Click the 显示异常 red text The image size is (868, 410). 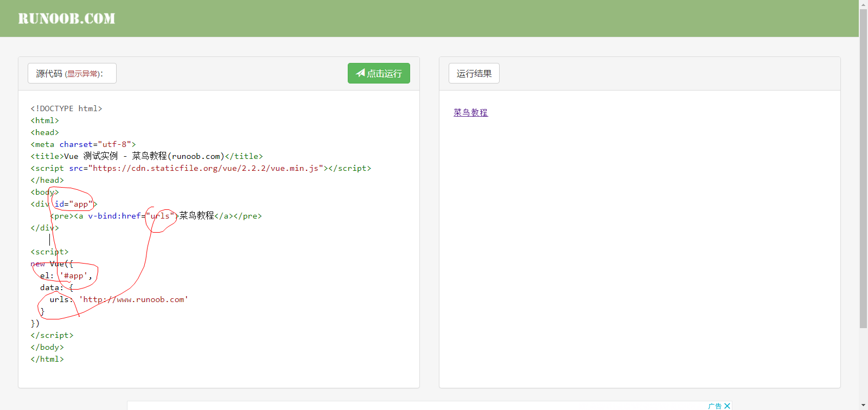pos(82,74)
